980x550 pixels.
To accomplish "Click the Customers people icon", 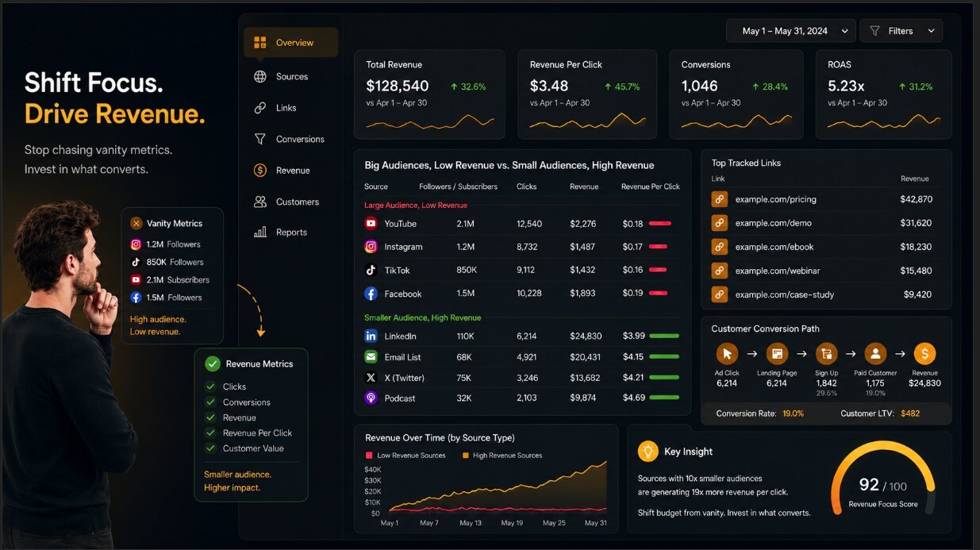I will (260, 202).
